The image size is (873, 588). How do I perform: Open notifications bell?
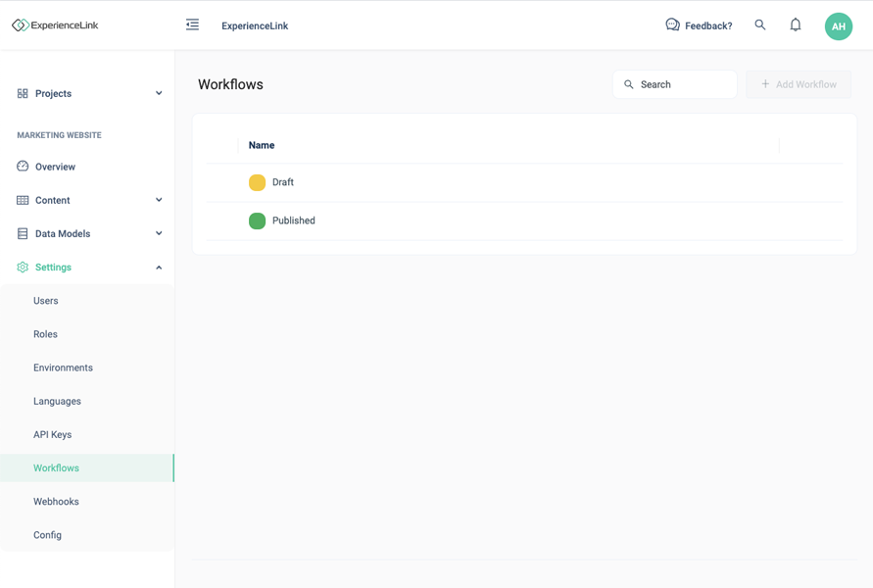[796, 25]
